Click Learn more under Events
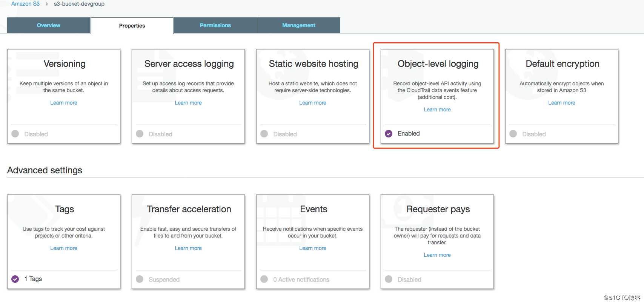This screenshot has height=304, width=644. 313,248
